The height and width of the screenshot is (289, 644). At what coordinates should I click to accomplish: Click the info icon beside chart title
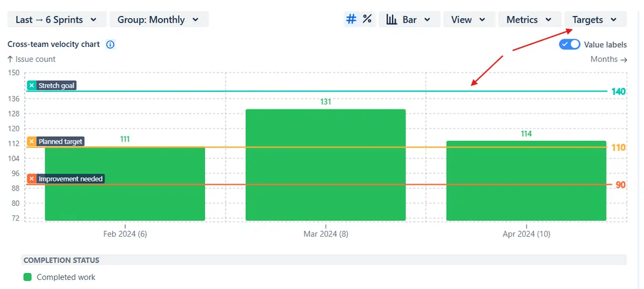(110, 44)
